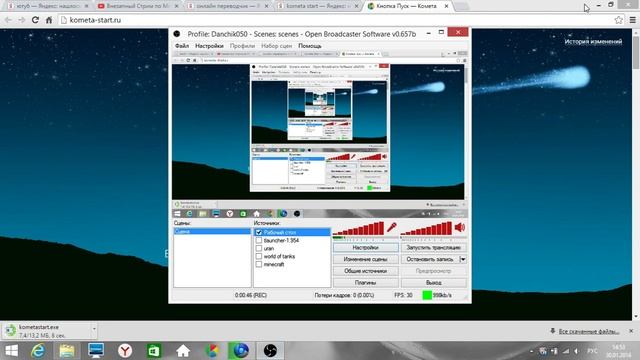Click the 'Выход' button in OBS
The width and height of the screenshot is (640, 360).
click(433, 282)
